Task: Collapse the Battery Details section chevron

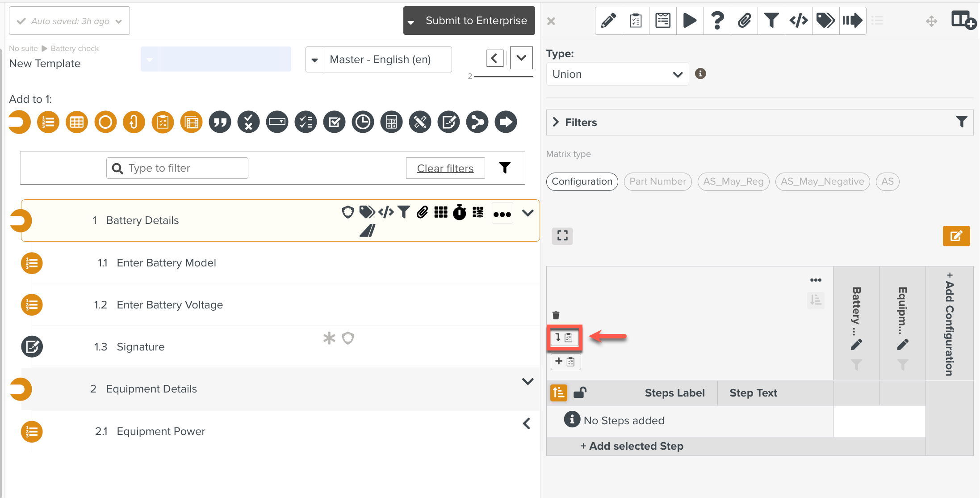Action: pos(528,213)
